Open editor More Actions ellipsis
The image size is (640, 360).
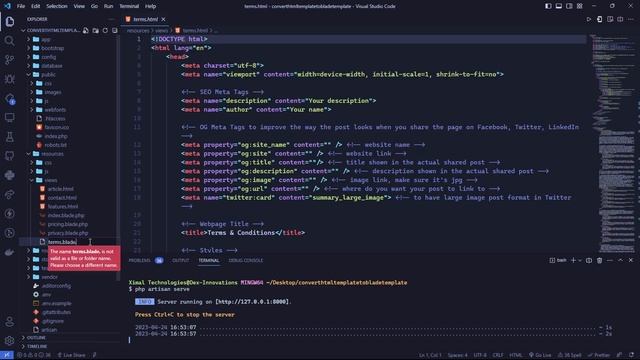pyautogui.click(x=631, y=19)
